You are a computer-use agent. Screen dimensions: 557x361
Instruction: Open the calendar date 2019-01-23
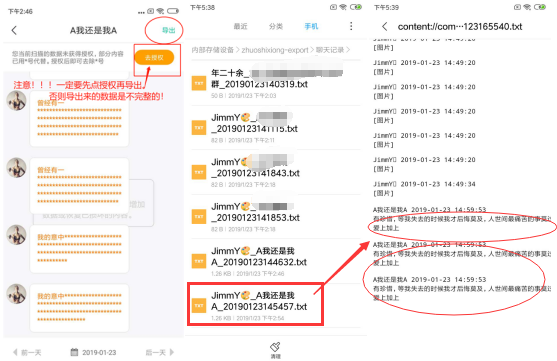coord(93,352)
